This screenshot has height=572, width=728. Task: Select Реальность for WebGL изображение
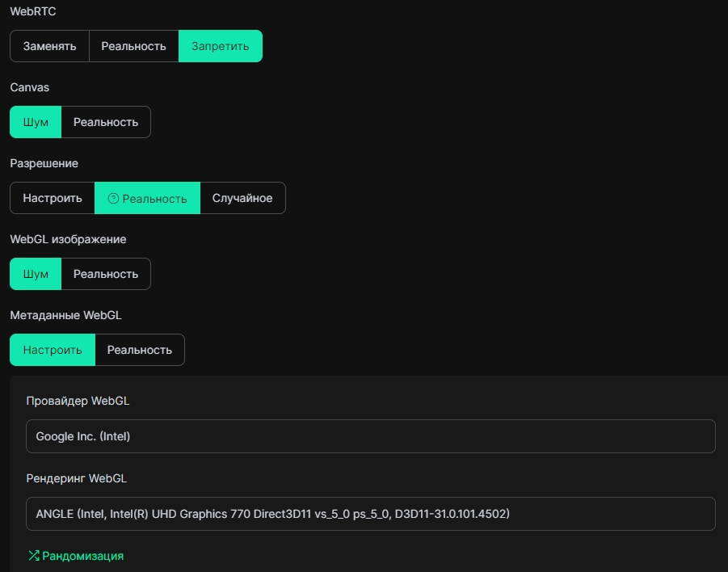[106, 274]
